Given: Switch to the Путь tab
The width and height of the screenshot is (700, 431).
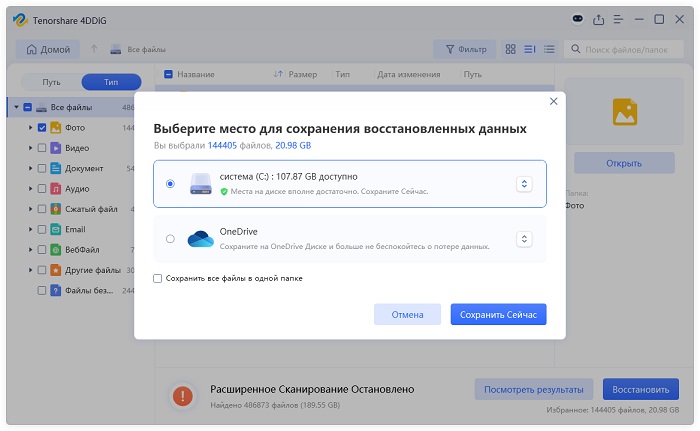Looking at the screenshot, I should 51,82.
